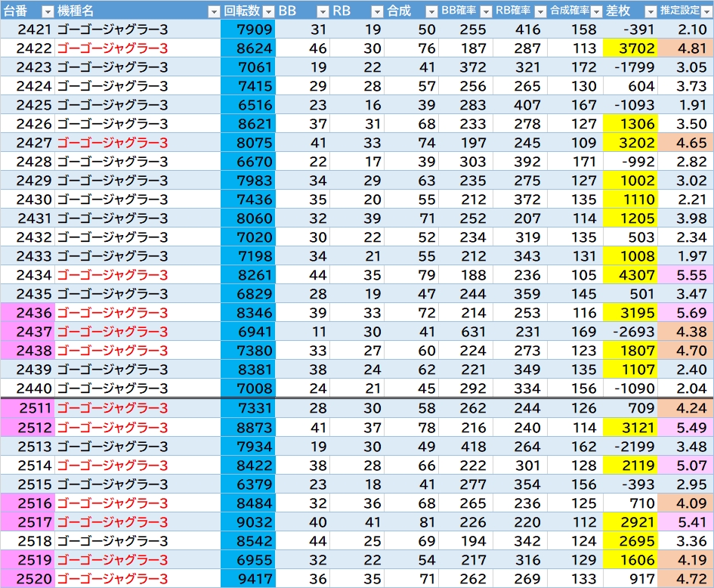Select estimated setting cell 5.07

(686, 465)
